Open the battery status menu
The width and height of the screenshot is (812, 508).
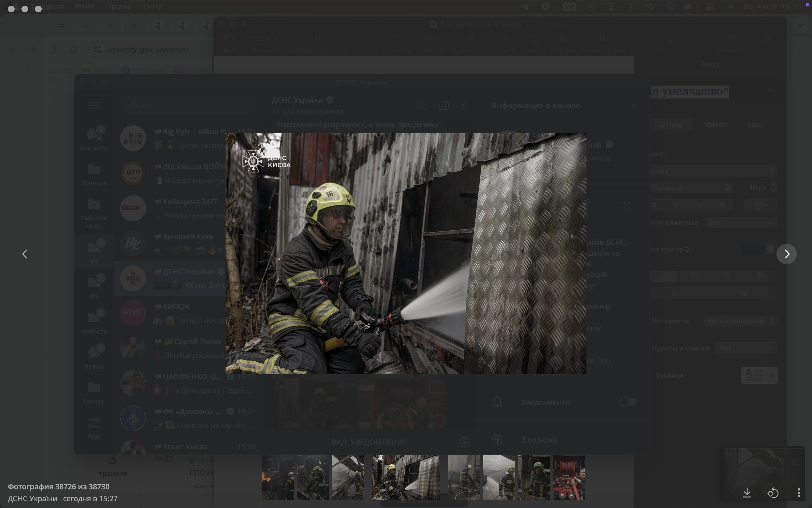[690, 7]
